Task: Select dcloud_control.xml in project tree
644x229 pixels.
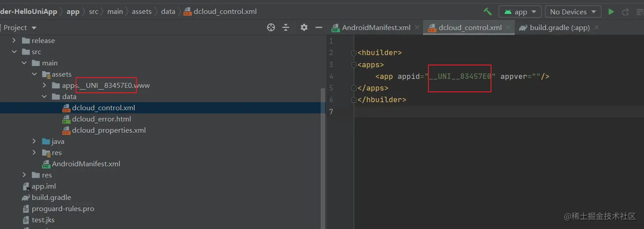Action: tap(103, 108)
